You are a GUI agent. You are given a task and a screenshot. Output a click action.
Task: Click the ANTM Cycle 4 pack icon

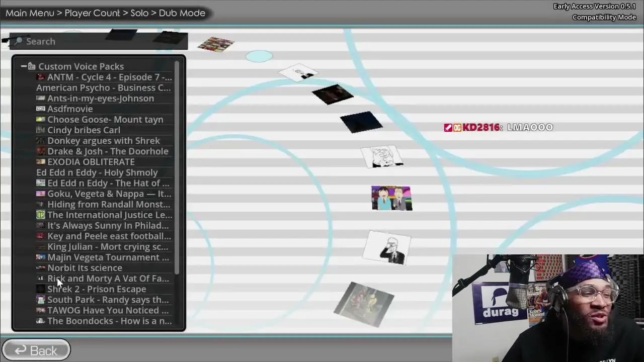(41, 77)
